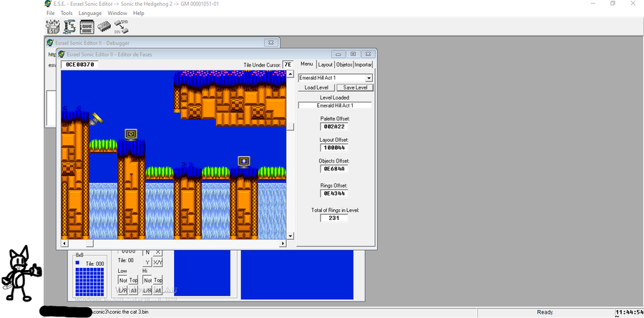Click the address field 0CE00370
This screenshot has height=318, width=644.
(x=80, y=64)
